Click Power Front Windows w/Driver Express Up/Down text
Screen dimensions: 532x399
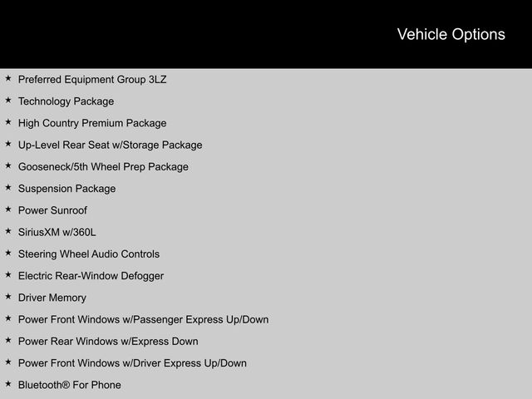[132, 362]
